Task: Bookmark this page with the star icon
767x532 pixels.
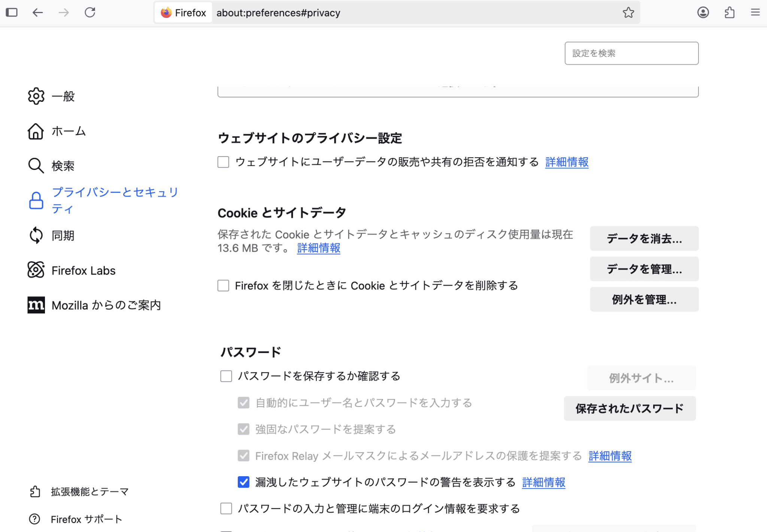Action: tap(628, 12)
